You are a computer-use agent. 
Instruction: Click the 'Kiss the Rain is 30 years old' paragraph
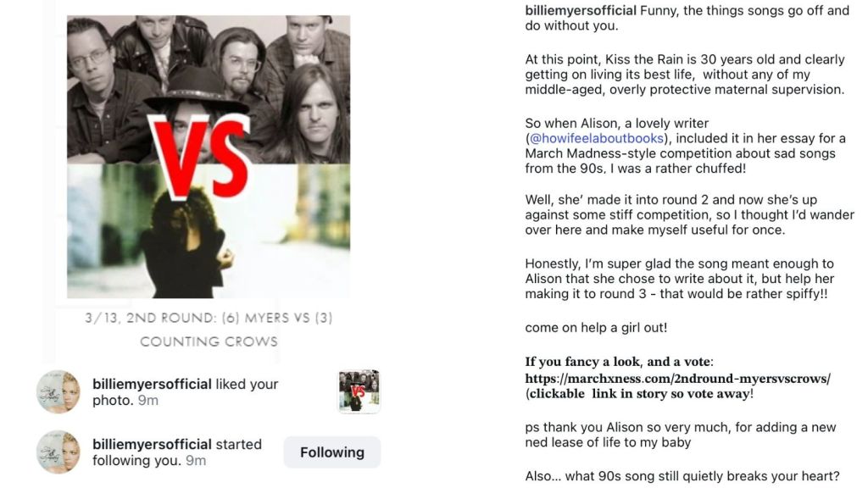point(685,75)
